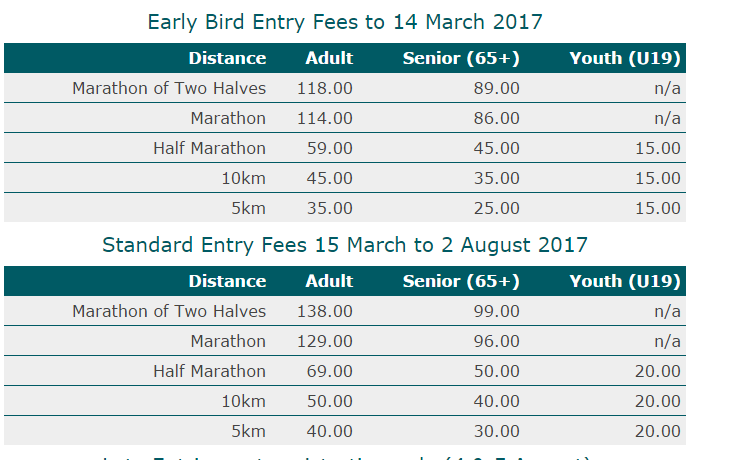Viewport: 748px width, 460px height.
Task: Select Youth (U19) header in Standard fees table
Action: tap(625, 281)
